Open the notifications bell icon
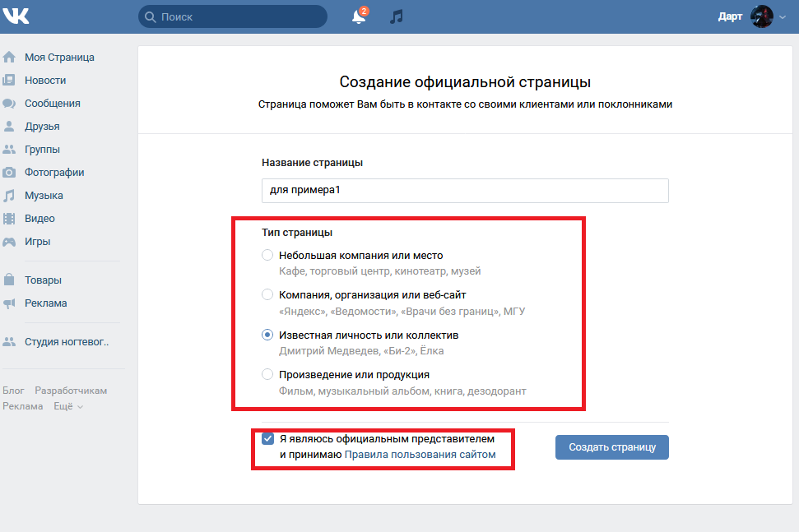The width and height of the screenshot is (799, 532). pos(359,16)
